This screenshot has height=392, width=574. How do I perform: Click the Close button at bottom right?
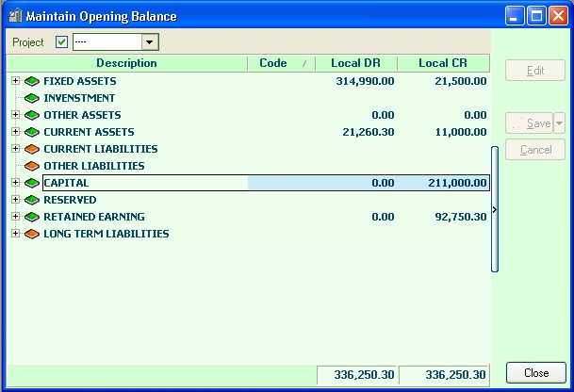pyautogui.click(x=536, y=373)
